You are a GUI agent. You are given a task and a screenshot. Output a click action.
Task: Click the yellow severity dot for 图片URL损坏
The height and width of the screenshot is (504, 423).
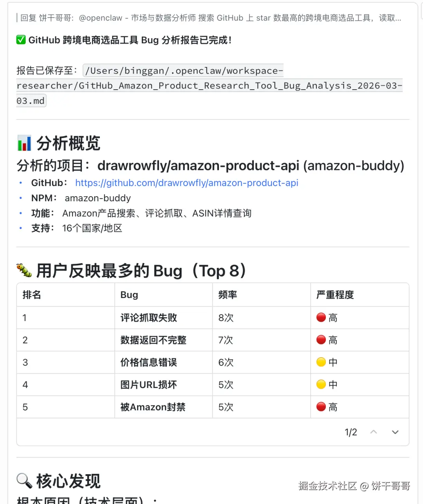(x=321, y=385)
